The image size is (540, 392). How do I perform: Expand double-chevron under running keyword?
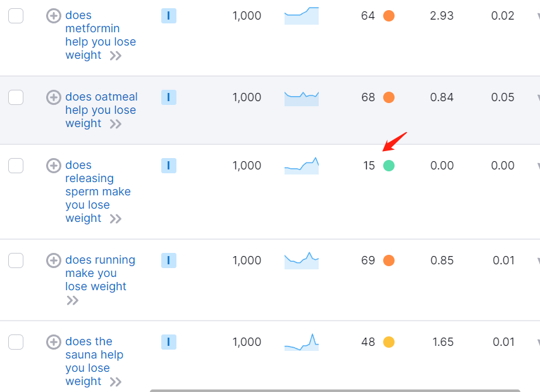coord(73,300)
